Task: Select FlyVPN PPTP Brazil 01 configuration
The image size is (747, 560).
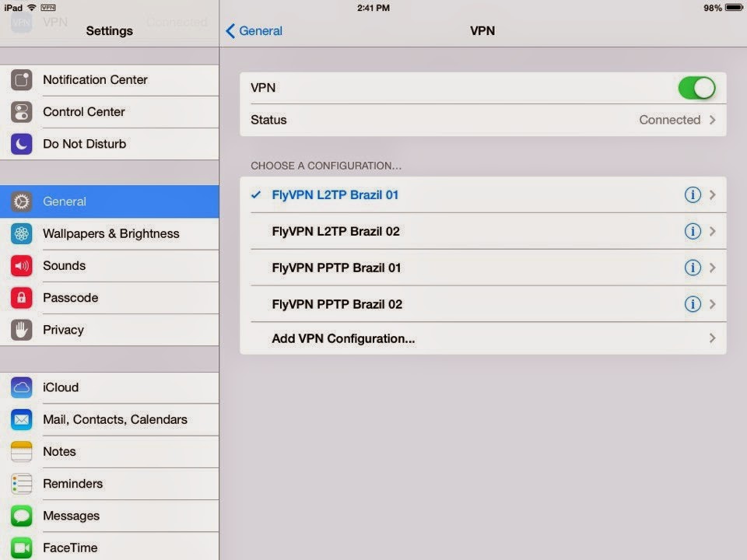Action: (x=483, y=268)
